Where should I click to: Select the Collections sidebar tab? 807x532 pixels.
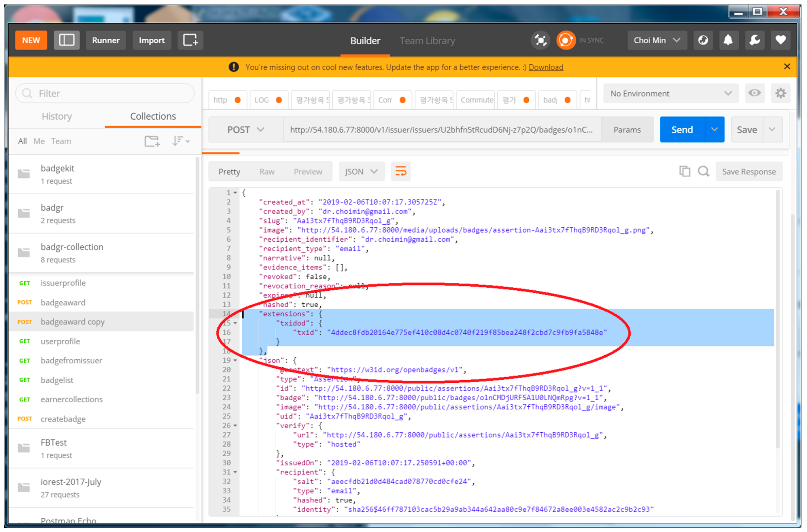point(153,116)
